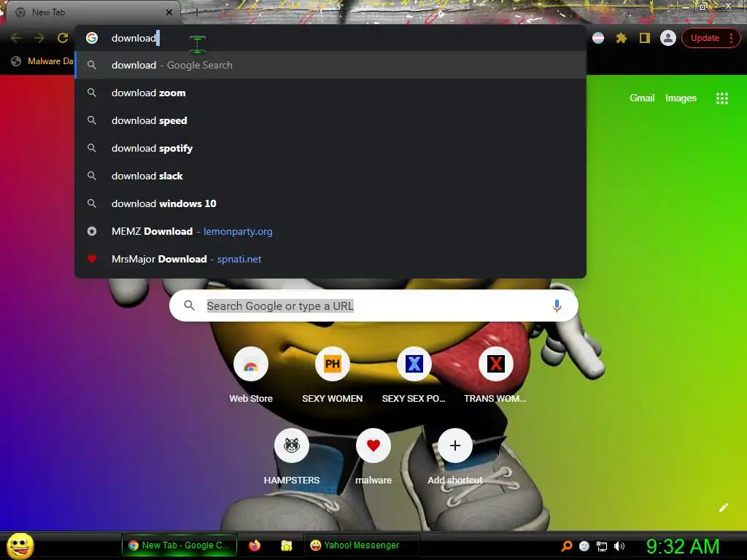Reload the page with the refresh icon
Viewport: 747px width, 560px height.
(x=63, y=38)
